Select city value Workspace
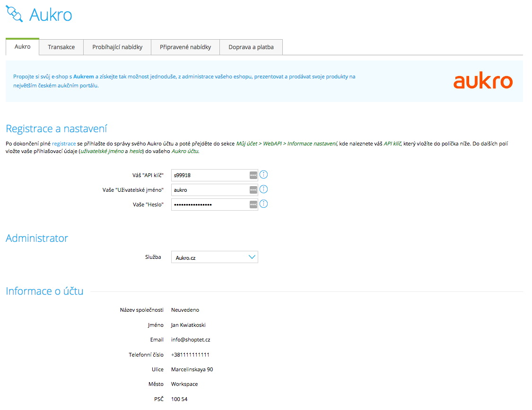Screen dimensions: 532x410 coord(184,384)
